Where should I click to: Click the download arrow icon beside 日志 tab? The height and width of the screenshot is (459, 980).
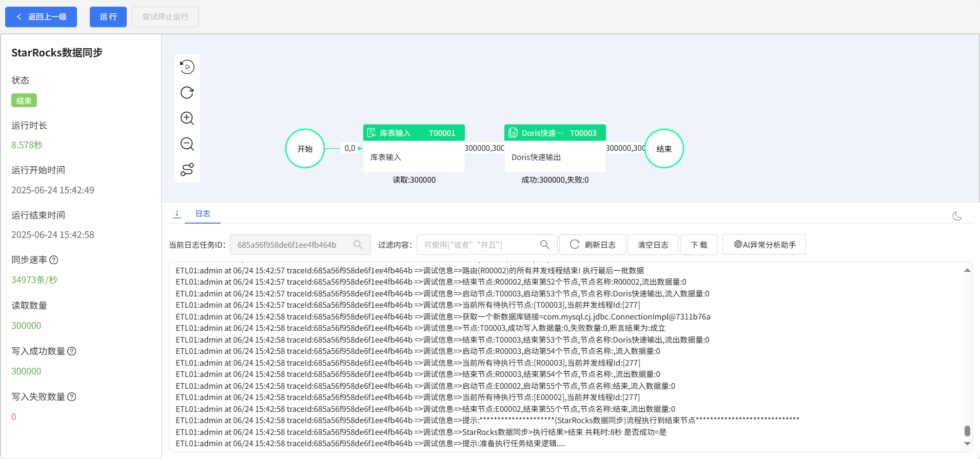(177, 214)
